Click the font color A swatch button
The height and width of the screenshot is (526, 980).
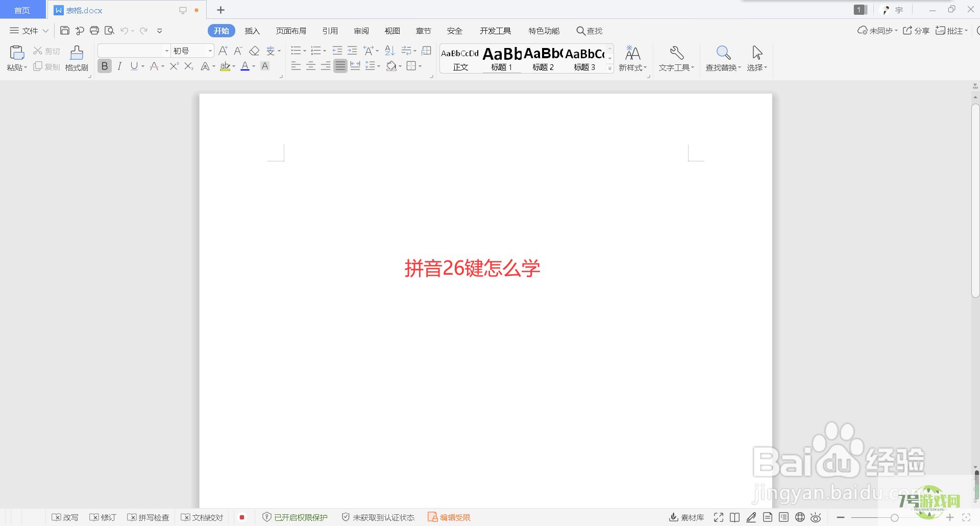click(x=245, y=66)
